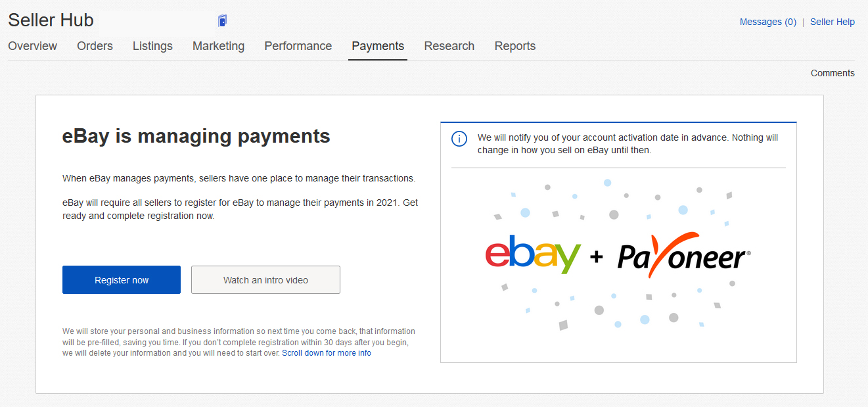Click the Payments tab

378,46
